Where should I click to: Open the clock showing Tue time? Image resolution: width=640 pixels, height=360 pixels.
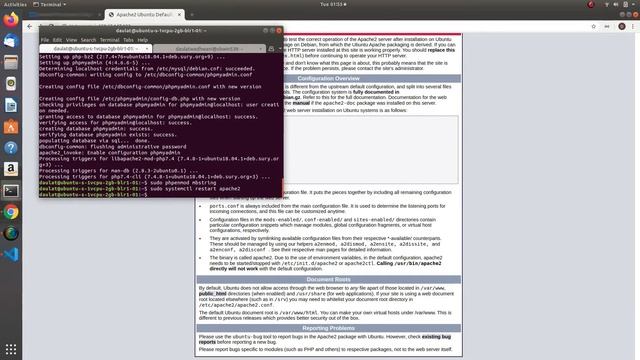(333, 4)
